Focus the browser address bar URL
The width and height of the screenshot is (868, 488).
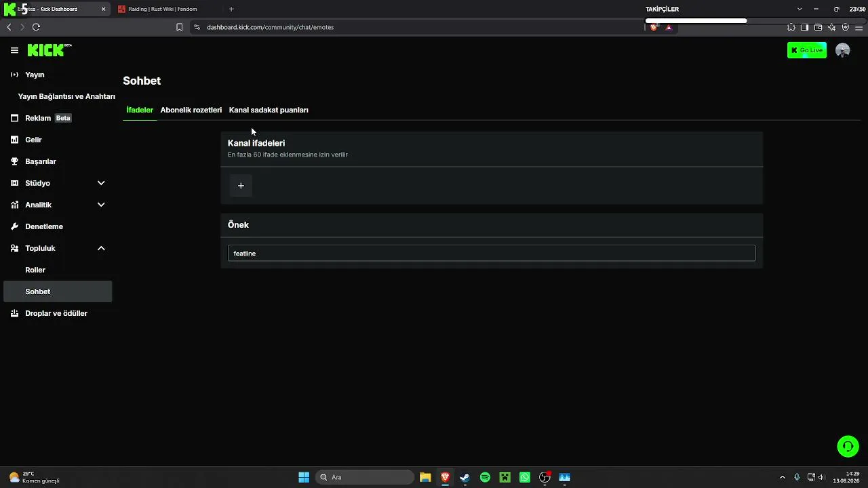click(270, 27)
